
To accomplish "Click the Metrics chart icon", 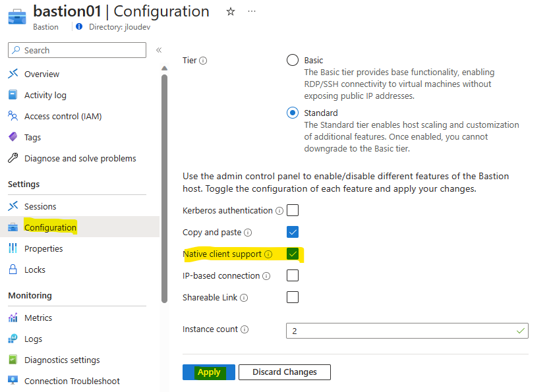I will [13, 318].
